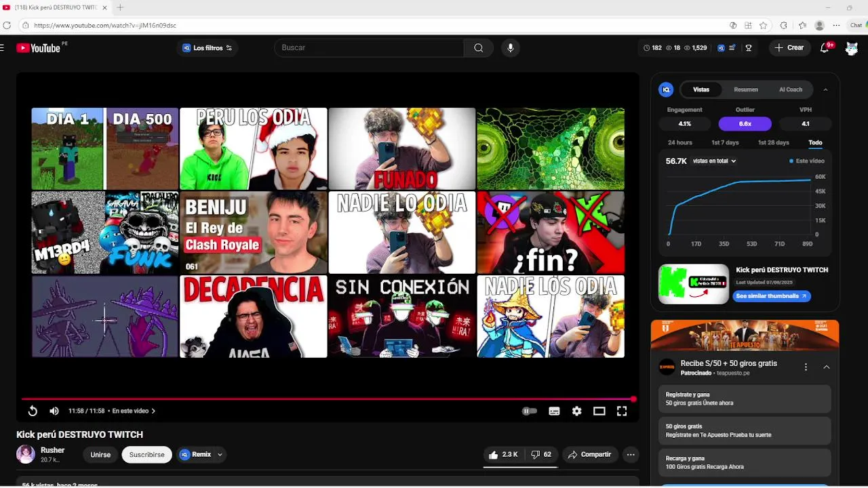Image resolution: width=868 pixels, height=488 pixels.
Task: Expand the Remix dropdown arrow
Action: 220,455
